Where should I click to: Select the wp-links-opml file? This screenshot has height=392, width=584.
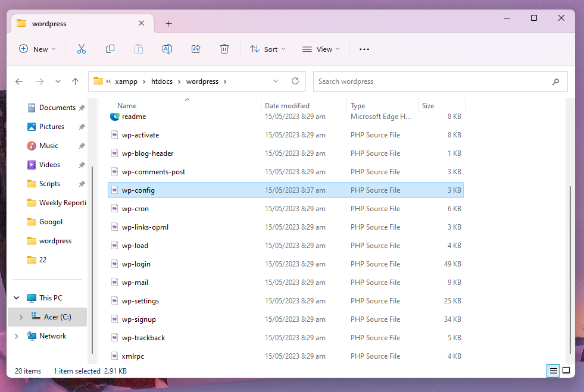tap(286, 227)
